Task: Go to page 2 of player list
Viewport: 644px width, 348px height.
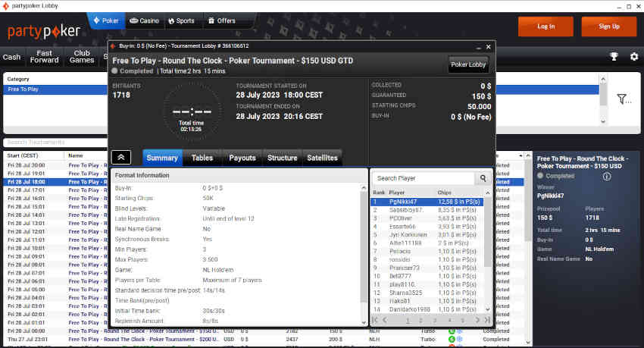Action: 421,320
